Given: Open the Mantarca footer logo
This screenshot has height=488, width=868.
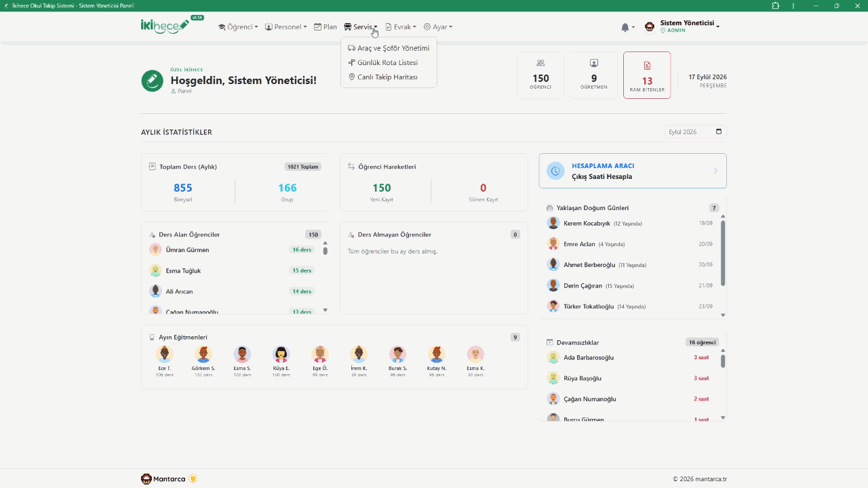Looking at the screenshot, I should 163,479.
